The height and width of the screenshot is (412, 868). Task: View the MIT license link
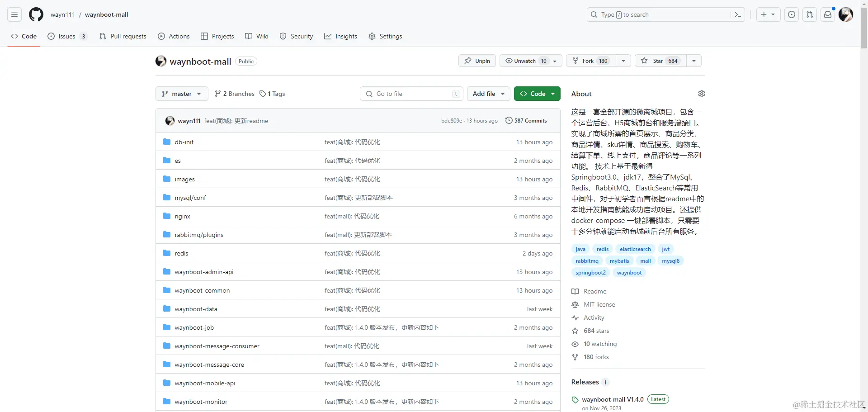pyautogui.click(x=593, y=304)
